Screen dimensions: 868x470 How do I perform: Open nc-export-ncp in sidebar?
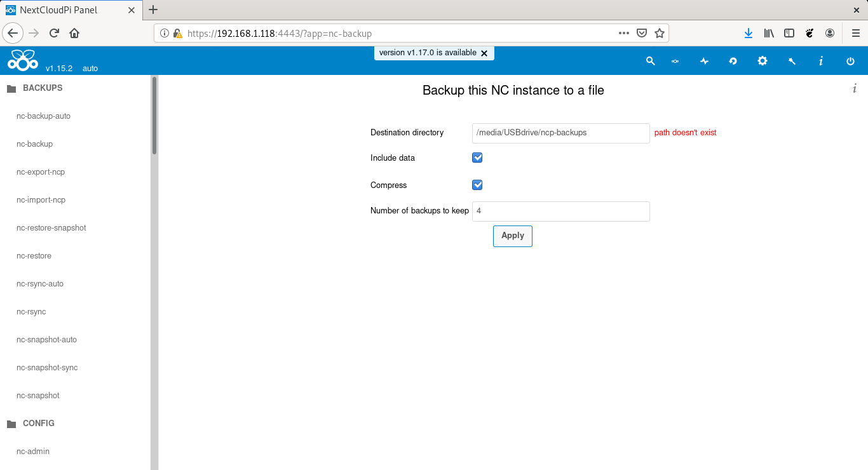(41, 172)
